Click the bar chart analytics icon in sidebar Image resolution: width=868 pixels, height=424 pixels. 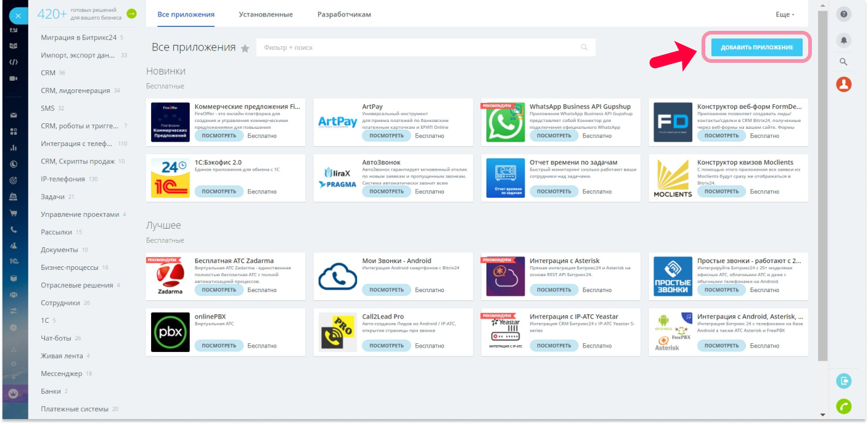[x=14, y=148]
